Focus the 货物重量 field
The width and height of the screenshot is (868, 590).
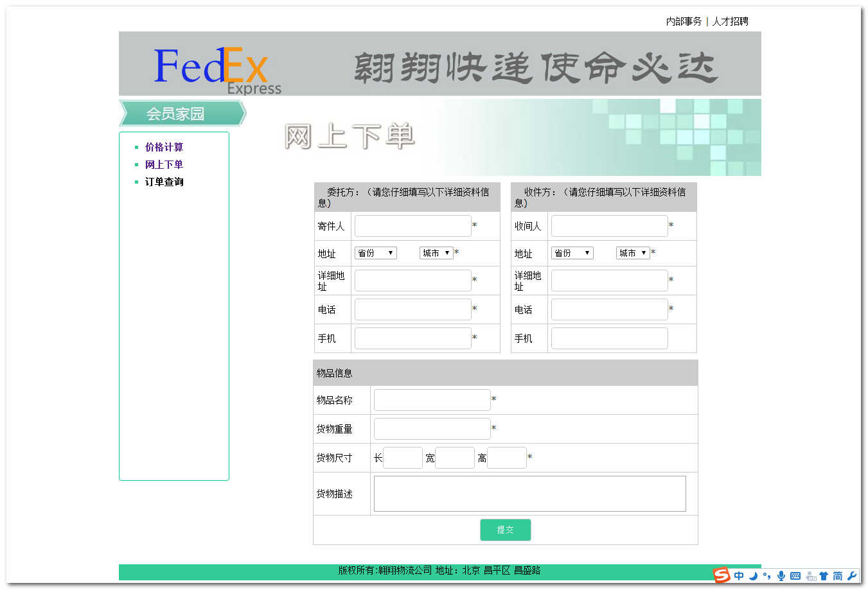(432, 429)
